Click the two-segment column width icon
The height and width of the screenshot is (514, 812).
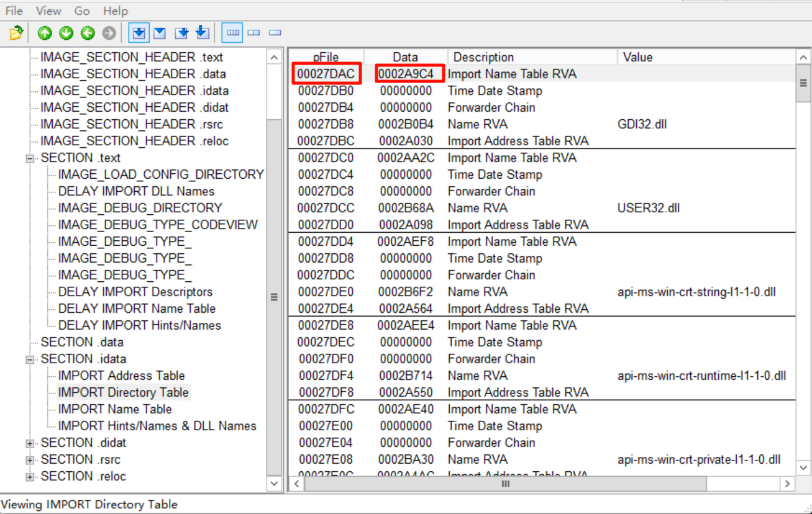pyautogui.click(x=254, y=33)
